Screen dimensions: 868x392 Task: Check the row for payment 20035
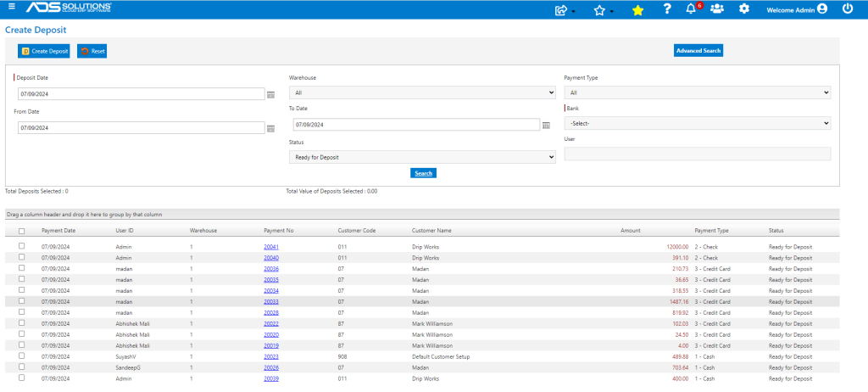point(21,278)
